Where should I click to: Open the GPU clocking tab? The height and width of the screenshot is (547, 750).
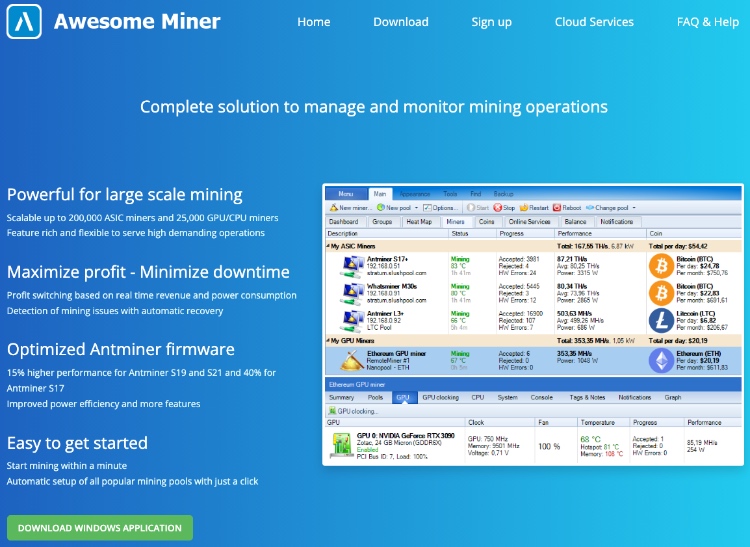click(440, 397)
